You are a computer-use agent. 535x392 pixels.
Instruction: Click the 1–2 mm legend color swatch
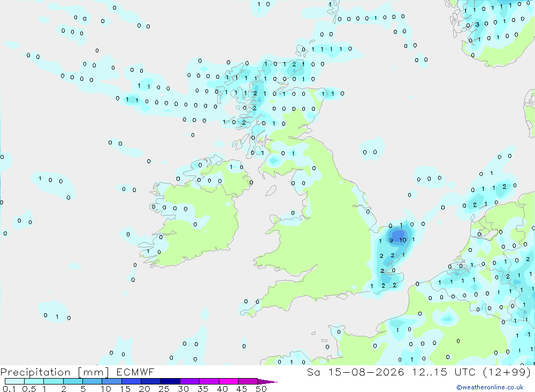coord(53,381)
